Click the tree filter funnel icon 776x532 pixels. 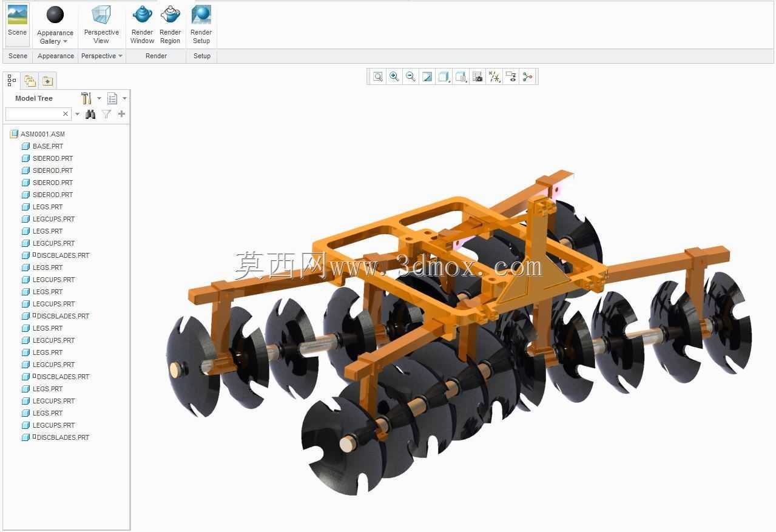[106, 114]
